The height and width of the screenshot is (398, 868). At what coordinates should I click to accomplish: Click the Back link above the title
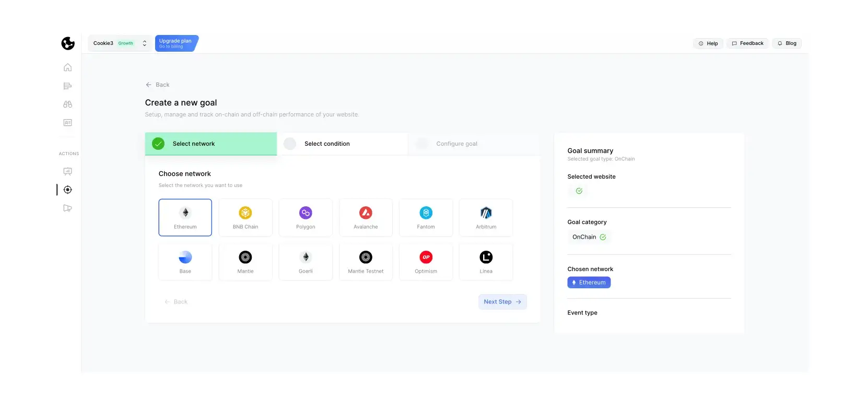point(158,85)
